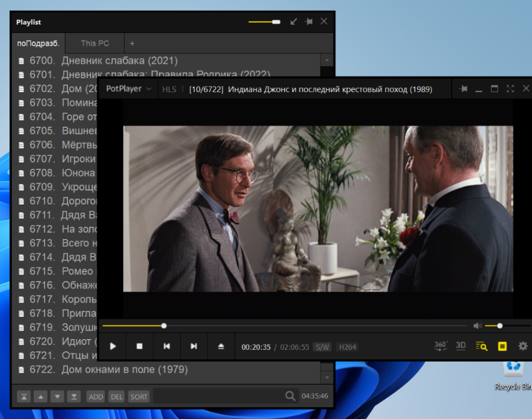The image size is (532, 419).
Task: Click the SORT button in Playlist
Action: [x=139, y=397]
